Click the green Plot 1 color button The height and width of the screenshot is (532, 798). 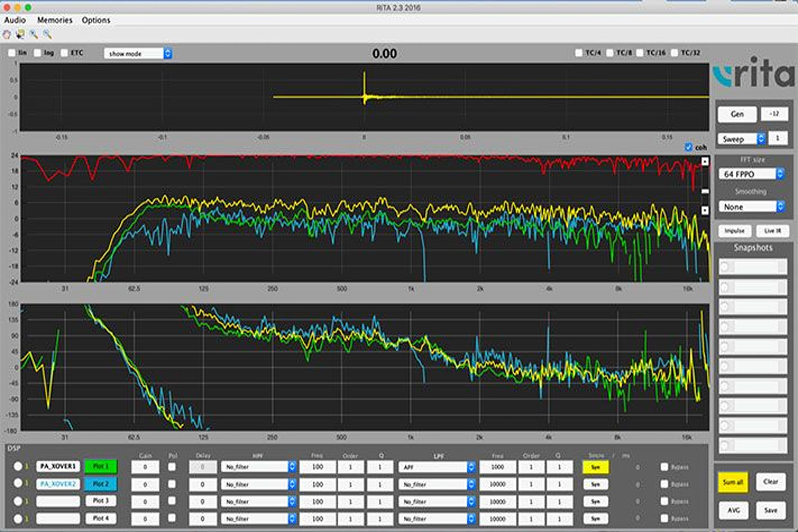tap(101, 466)
